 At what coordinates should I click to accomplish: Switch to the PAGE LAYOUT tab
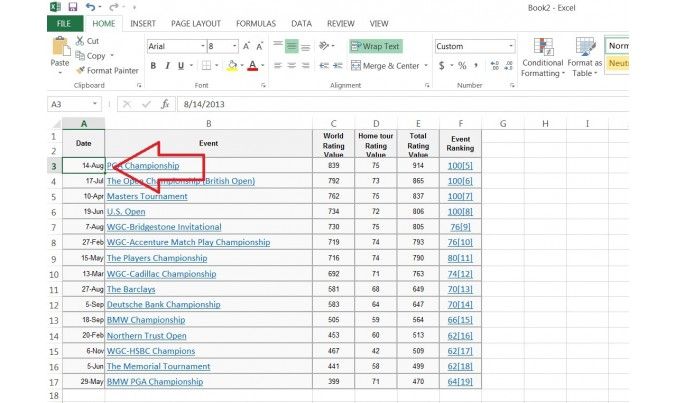(x=196, y=24)
